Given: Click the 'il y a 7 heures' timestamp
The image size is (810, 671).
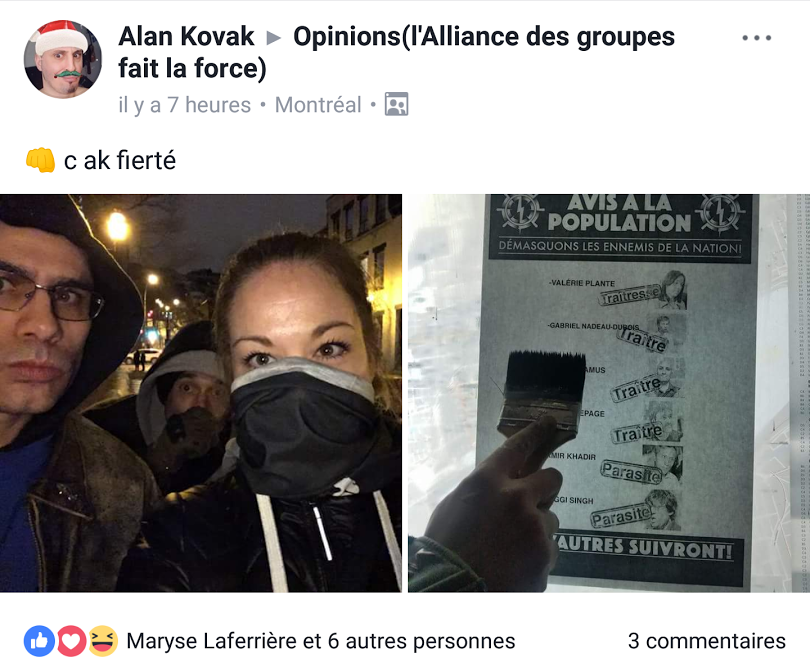Looking at the screenshot, I should click(x=184, y=105).
